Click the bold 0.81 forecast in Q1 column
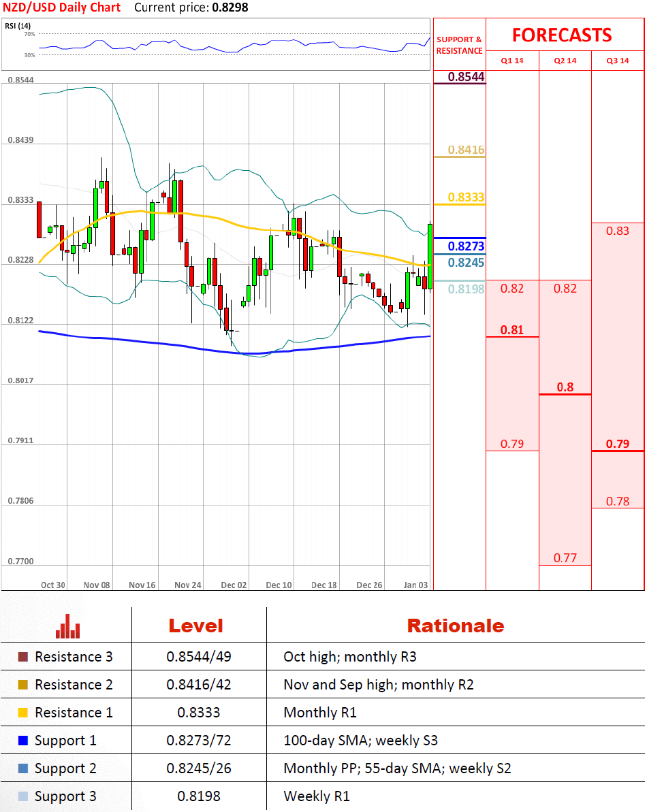Viewport: 647px width, 812px height. [512, 330]
